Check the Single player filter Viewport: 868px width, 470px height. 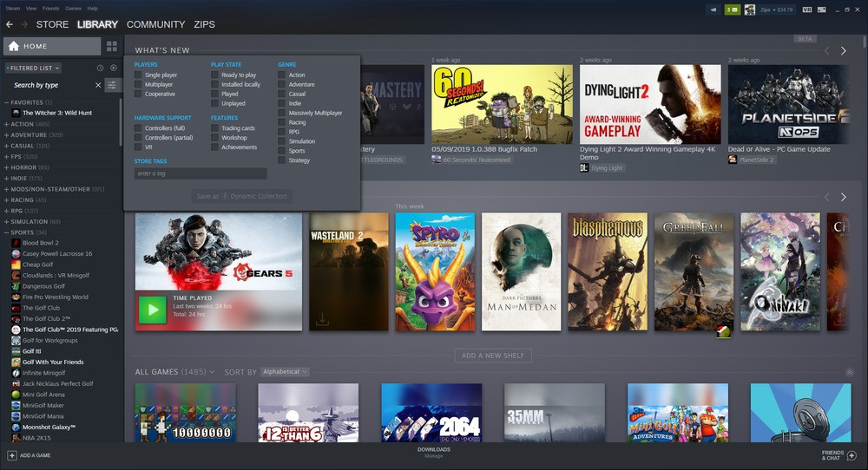(x=138, y=75)
